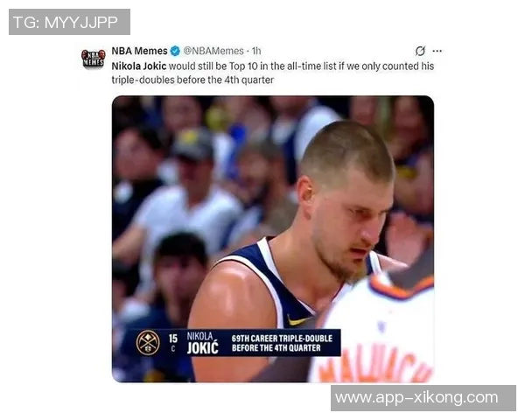Open the @NBAMemes handle link
525x420 pixels.
(213, 51)
